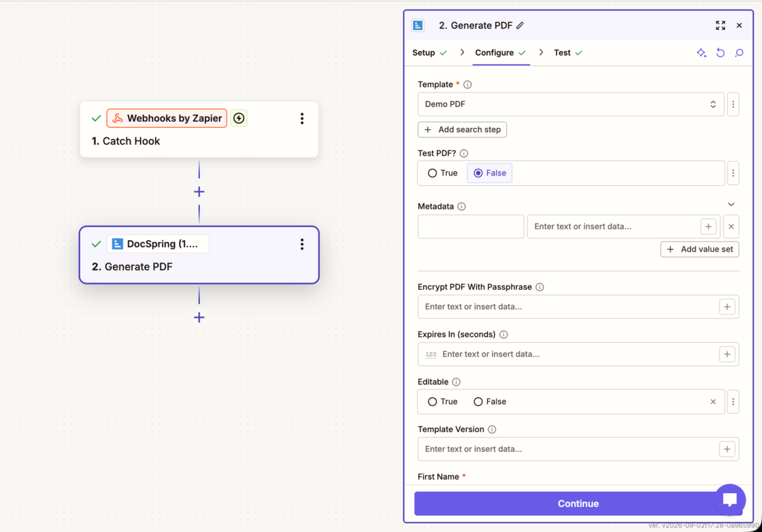
Task: Click the DocSpring icon in panel header
Action: click(x=418, y=25)
